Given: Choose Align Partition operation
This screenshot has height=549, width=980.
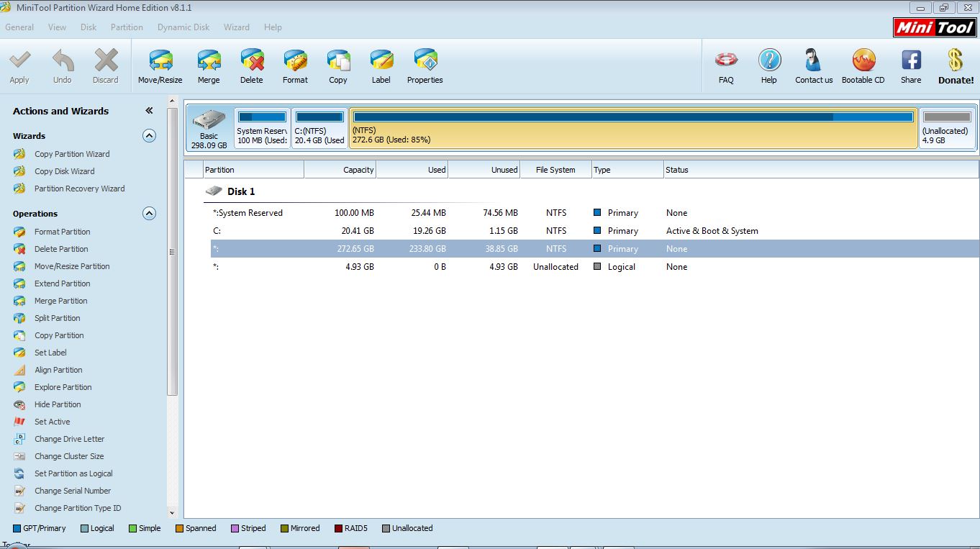Looking at the screenshot, I should coord(58,370).
